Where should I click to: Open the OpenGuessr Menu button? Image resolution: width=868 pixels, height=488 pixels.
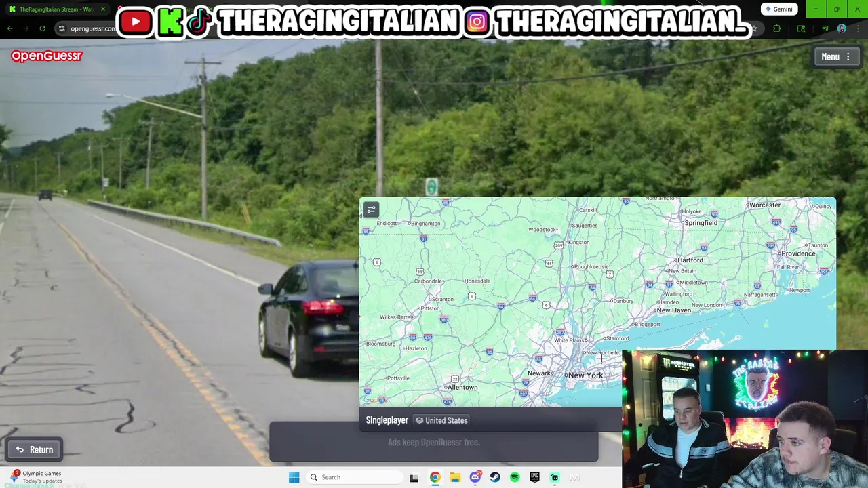pyautogui.click(x=836, y=57)
